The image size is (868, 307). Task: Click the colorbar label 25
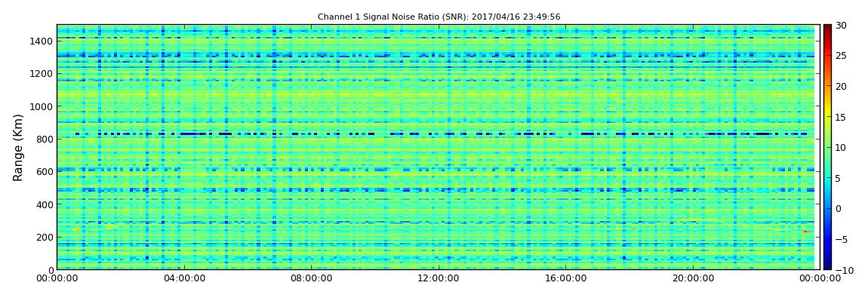pyautogui.click(x=842, y=55)
